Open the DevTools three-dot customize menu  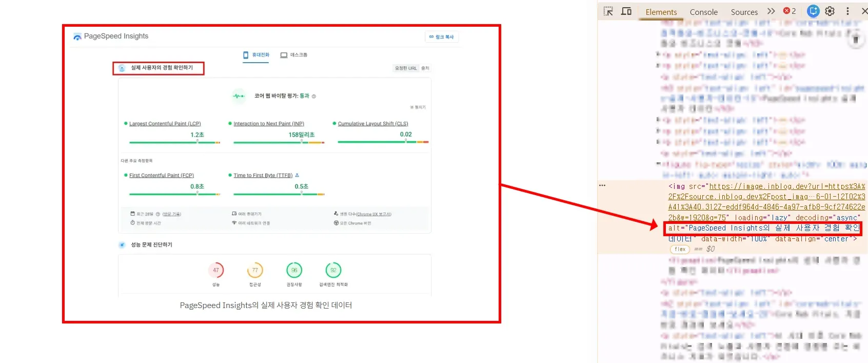(847, 11)
